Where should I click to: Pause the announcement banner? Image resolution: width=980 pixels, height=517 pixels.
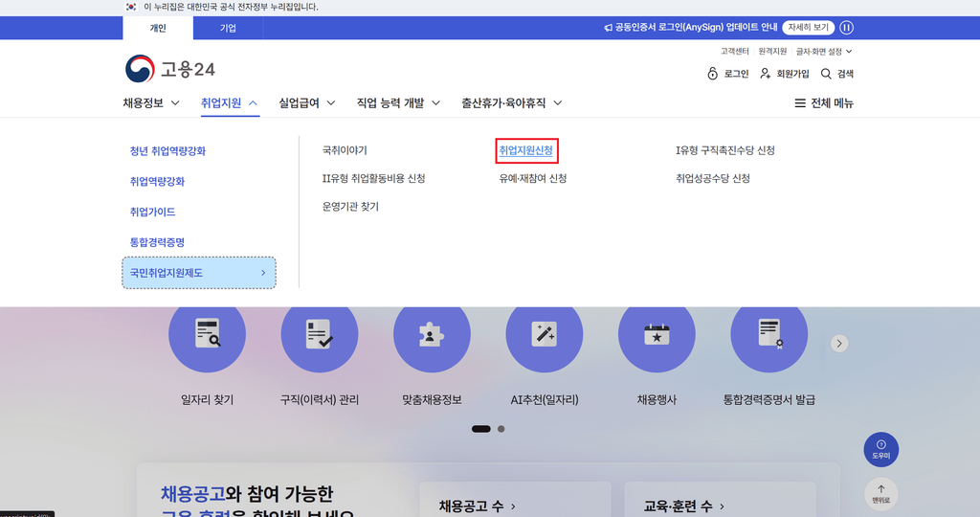tap(846, 28)
